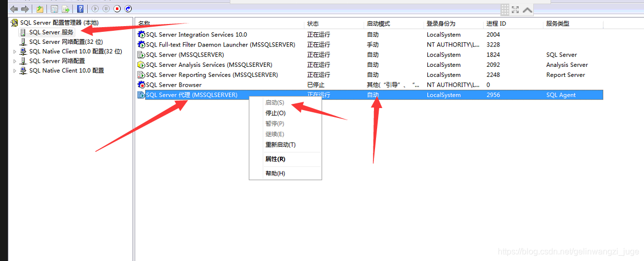Select SQL Server Integration Services 10.0 row
Viewport: 644px width, 261px height.
[x=196, y=34]
